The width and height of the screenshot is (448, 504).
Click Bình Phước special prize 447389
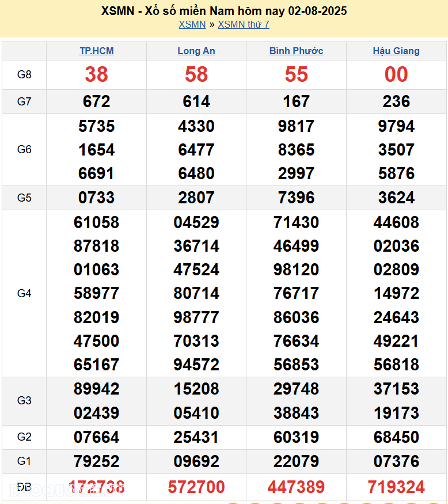(x=296, y=487)
